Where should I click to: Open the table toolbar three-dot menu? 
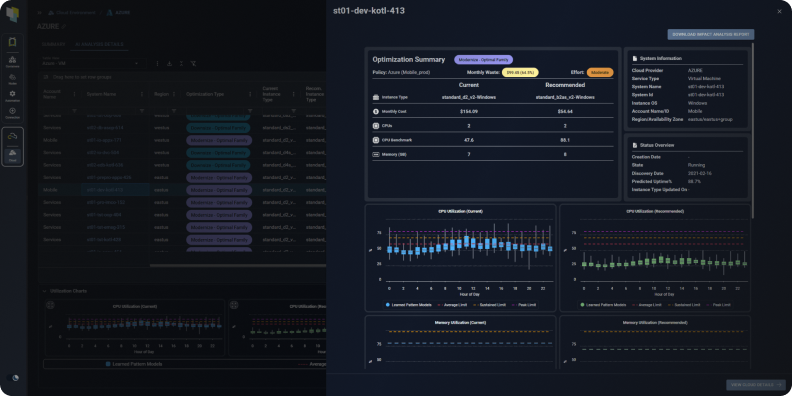pos(158,64)
